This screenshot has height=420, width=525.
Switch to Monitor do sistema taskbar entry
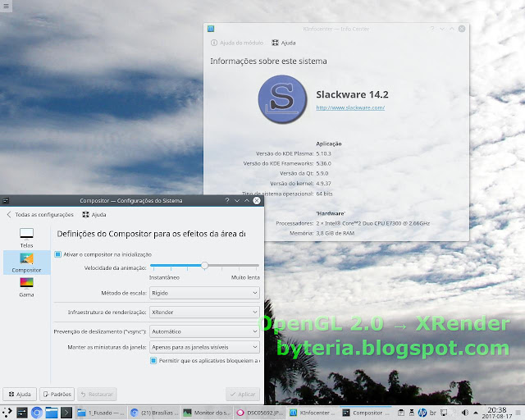pos(207,413)
